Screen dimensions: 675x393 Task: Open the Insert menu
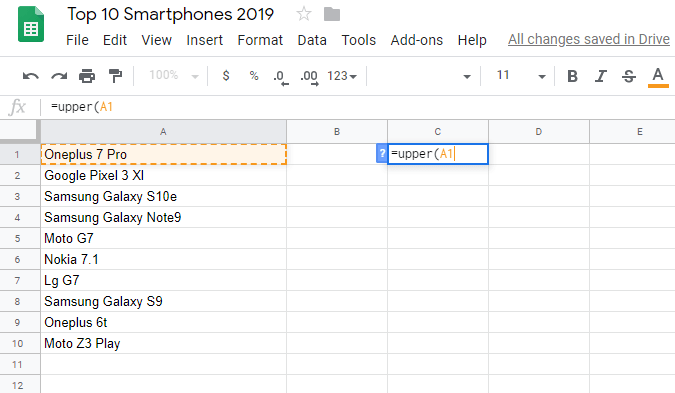pos(204,40)
